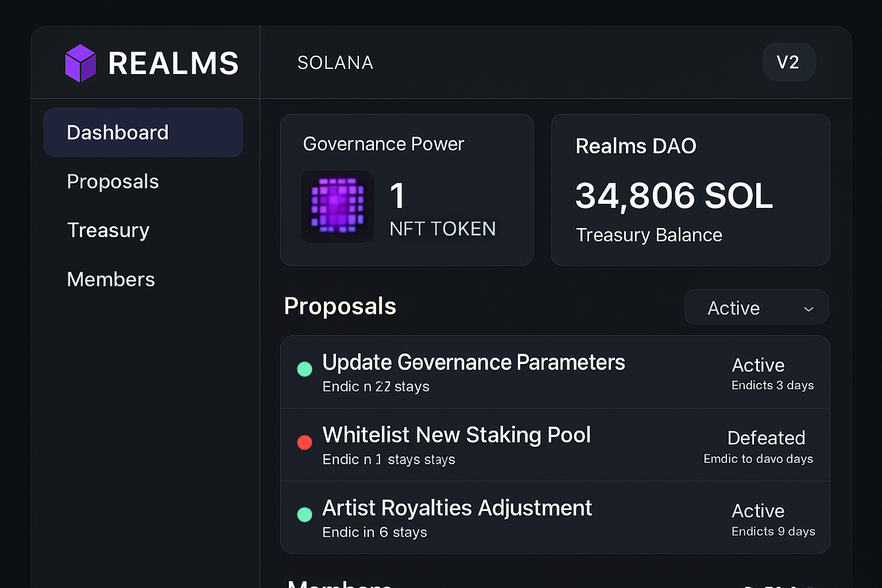Click the purple NFT avatar in Governance Power card
This screenshot has height=588, width=882.
[x=337, y=207]
